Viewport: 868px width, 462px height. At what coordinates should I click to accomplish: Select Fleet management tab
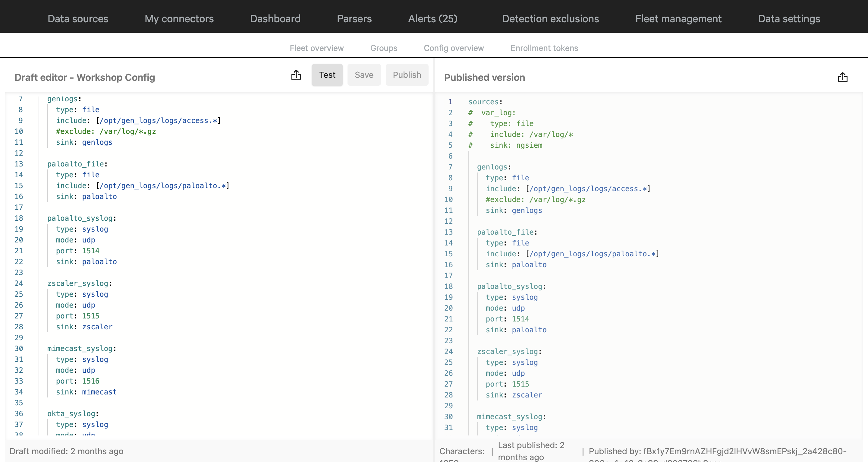click(678, 19)
